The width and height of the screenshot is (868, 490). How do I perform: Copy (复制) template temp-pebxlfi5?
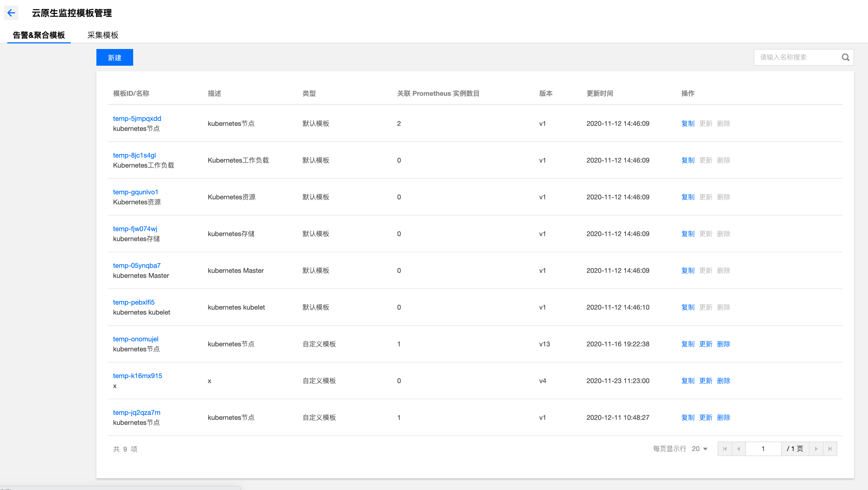click(x=688, y=307)
